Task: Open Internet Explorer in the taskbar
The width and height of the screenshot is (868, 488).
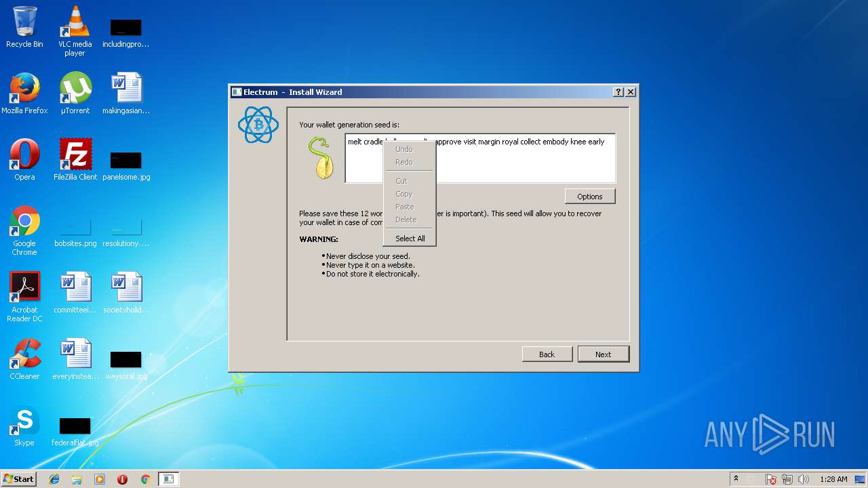Action: point(54,479)
